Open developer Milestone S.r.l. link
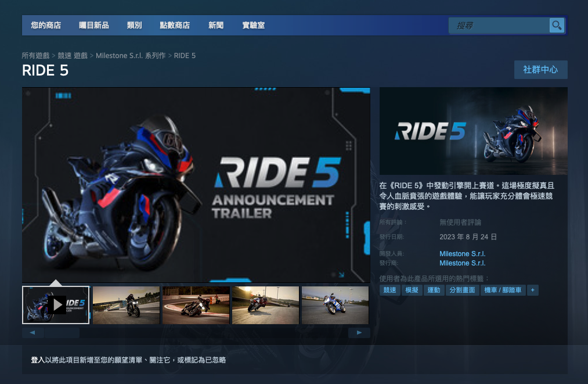 (463, 254)
